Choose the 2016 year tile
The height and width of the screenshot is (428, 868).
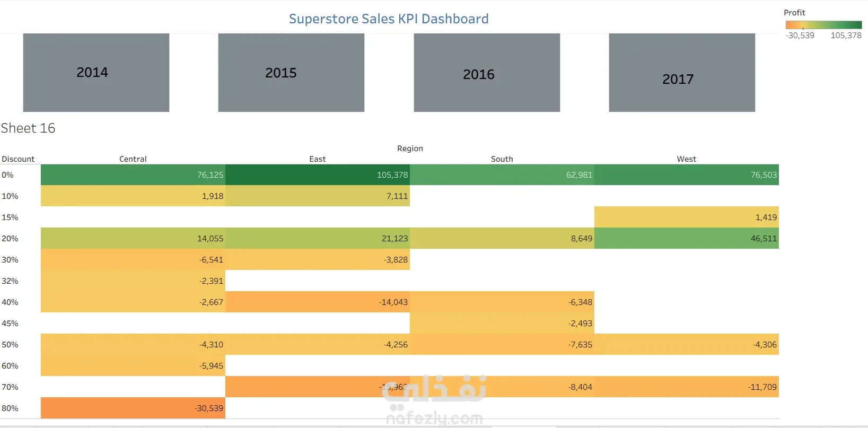click(487, 73)
